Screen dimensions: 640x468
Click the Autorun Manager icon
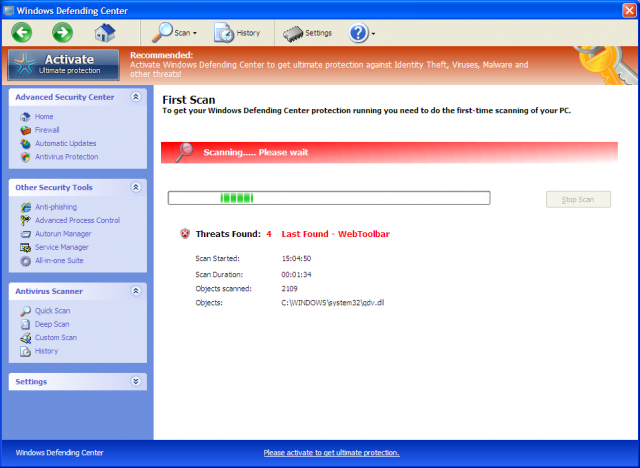point(25,234)
